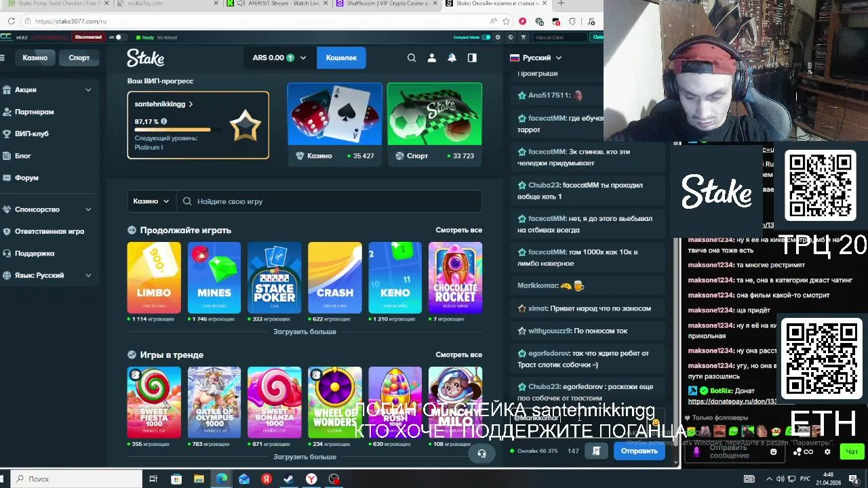The height and width of the screenshot is (488, 868).
Task: Toggle the AR switch in extension bar
Action: pos(120,37)
